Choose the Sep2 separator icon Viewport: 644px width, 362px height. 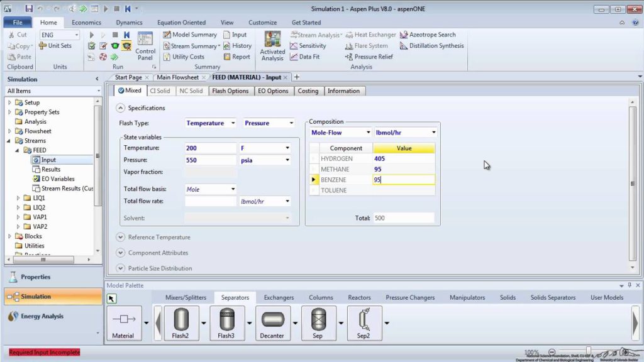click(x=364, y=323)
